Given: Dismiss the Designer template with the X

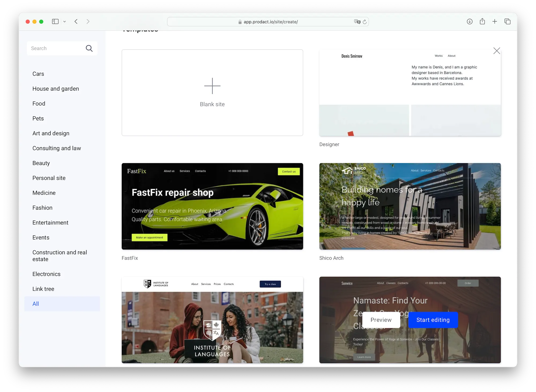Looking at the screenshot, I should 496,51.
